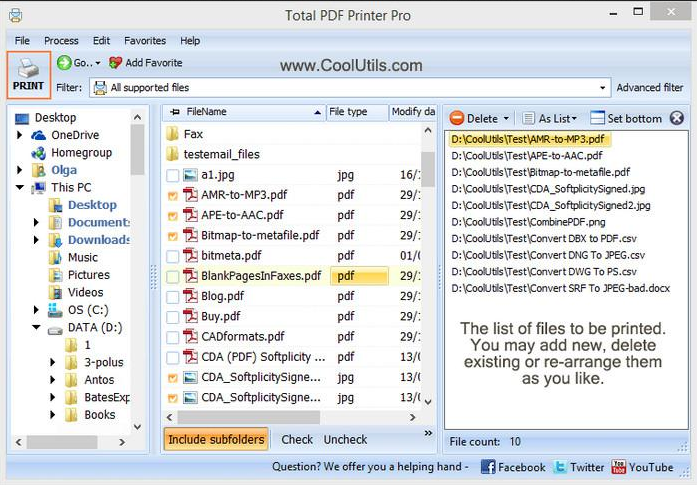Viewport: 697px width, 485px height.
Task: Click the Add Favorite heart icon
Action: click(115, 63)
